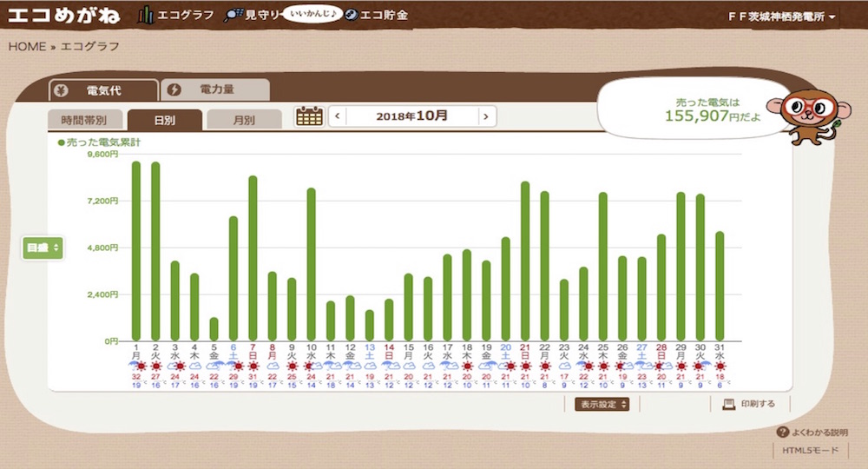Select the 電気代 tab
This screenshot has height=469, width=868.
(103, 90)
